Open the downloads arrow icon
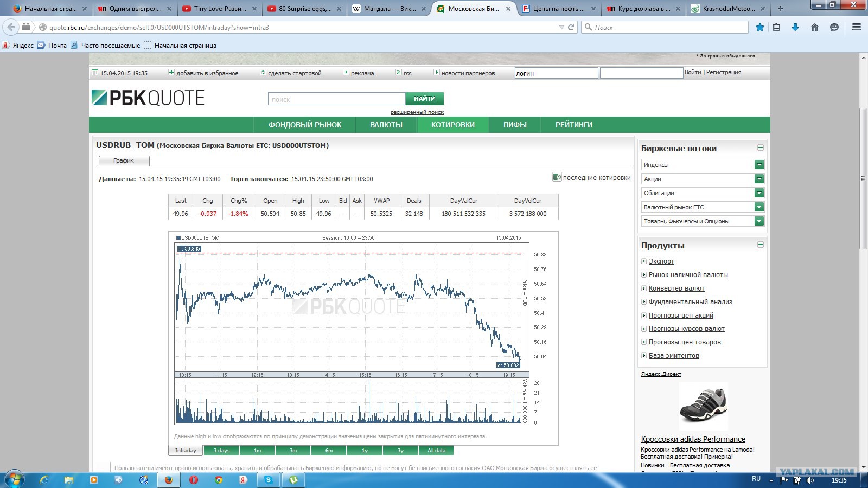Image resolution: width=868 pixels, height=488 pixels. pos(795,27)
